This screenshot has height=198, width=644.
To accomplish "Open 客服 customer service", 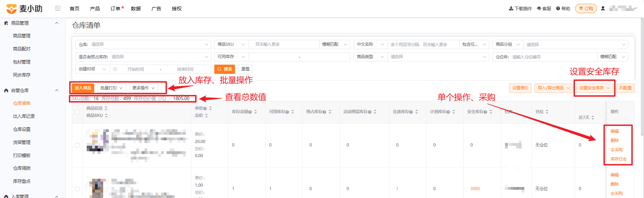I will click(544, 9).
